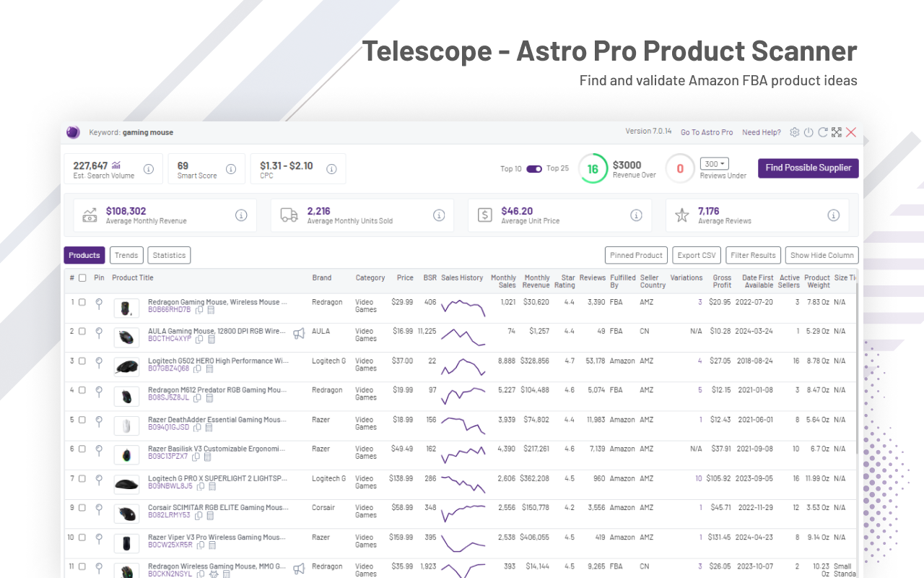This screenshot has height=578, width=924.
Task: Click the red 0 Reviews Under gauge
Action: click(680, 169)
